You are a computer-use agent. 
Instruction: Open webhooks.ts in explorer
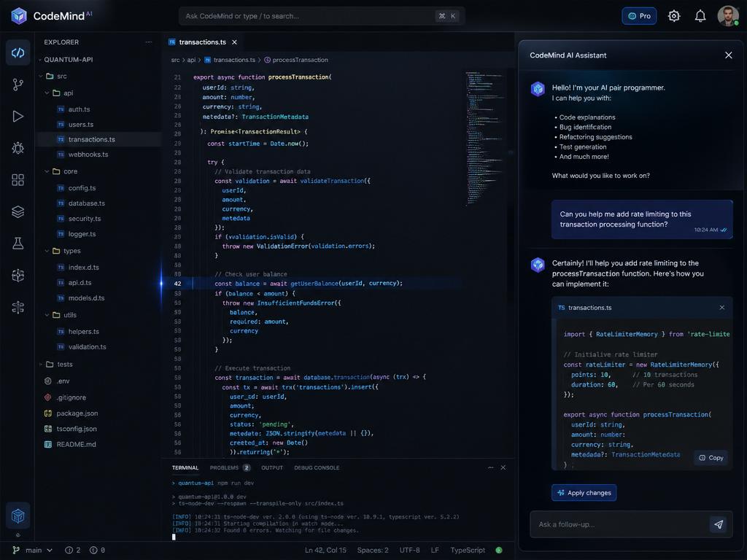coord(88,155)
